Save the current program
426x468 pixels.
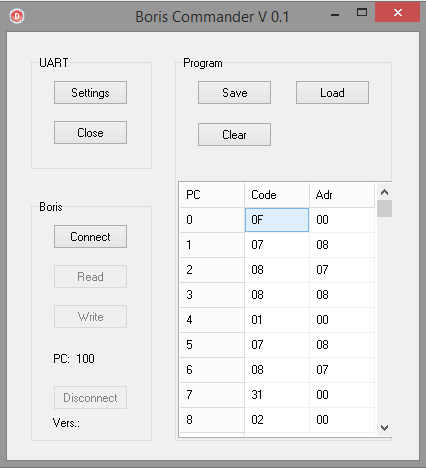(x=234, y=93)
